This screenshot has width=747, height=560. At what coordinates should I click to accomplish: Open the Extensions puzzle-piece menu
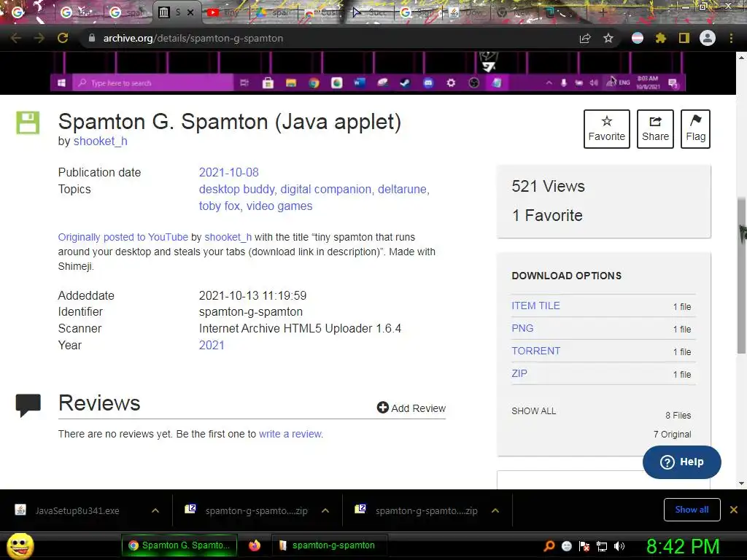coord(661,38)
